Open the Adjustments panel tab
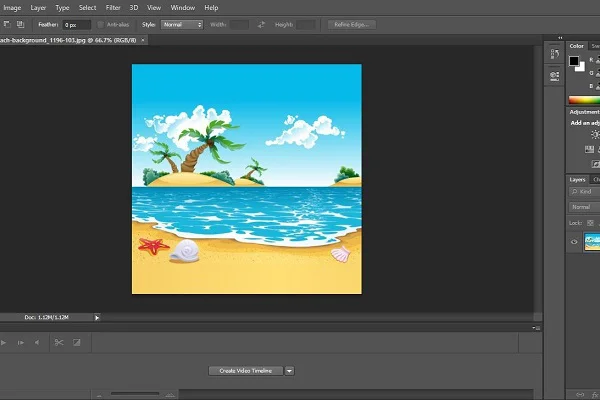 (584, 112)
